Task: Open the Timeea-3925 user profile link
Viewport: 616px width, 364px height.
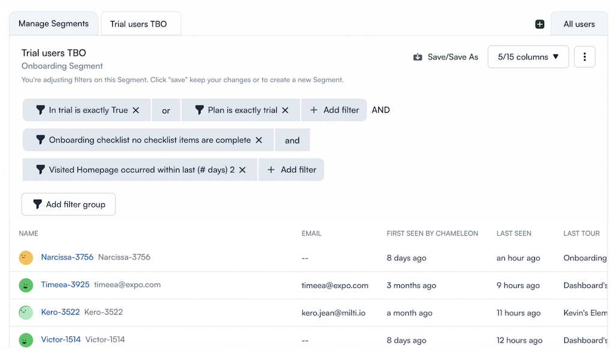Action: pos(65,285)
